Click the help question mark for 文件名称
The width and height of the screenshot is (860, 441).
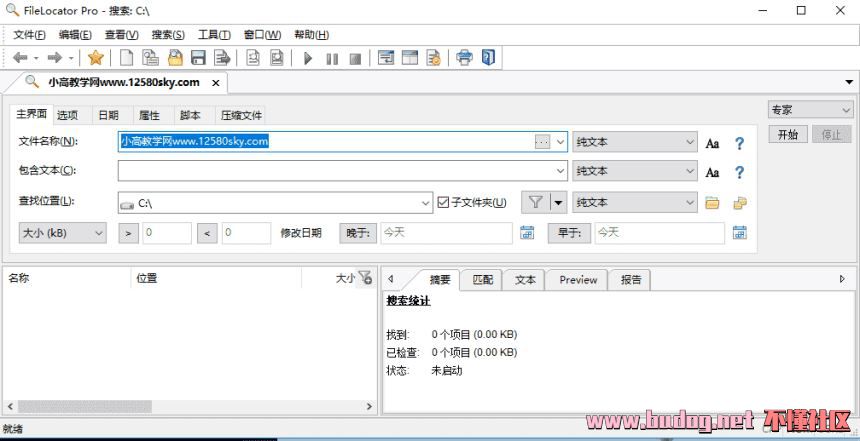pos(739,143)
